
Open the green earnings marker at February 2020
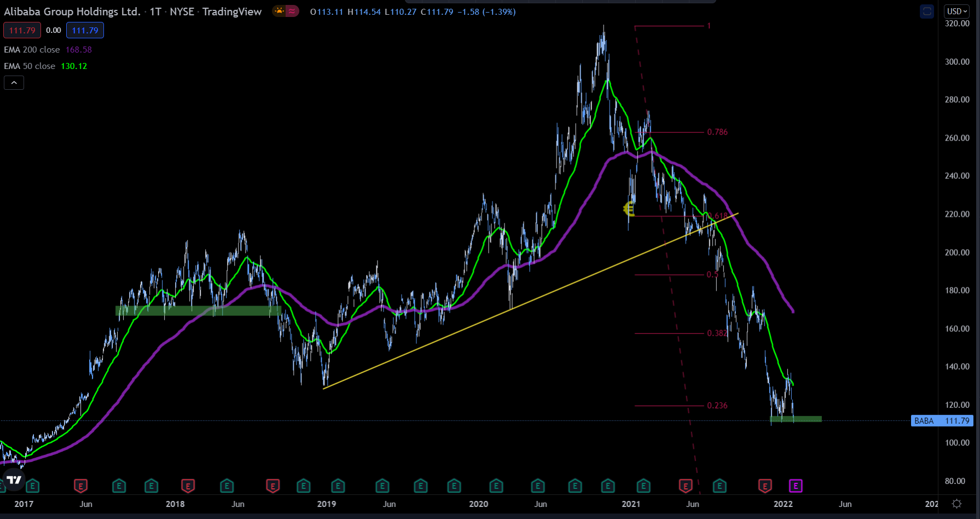(496, 486)
